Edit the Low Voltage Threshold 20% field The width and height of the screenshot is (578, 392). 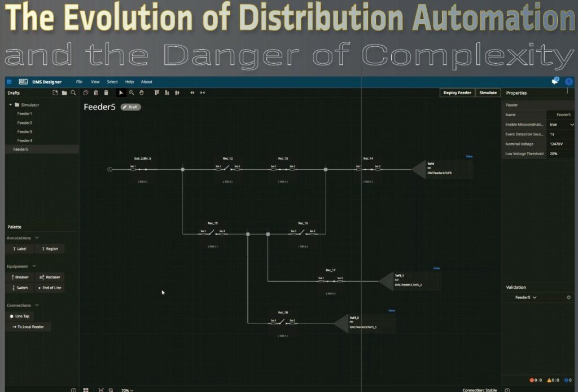(x=561, y=153)
